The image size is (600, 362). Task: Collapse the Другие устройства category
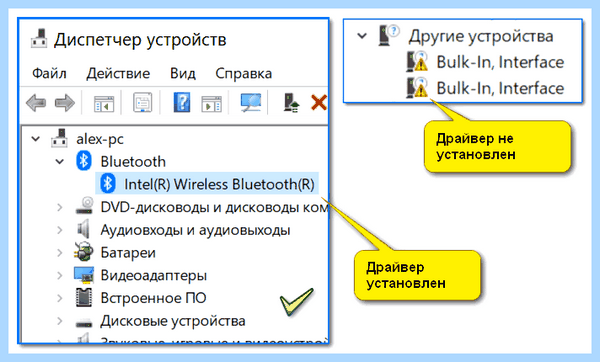point(362,36)
